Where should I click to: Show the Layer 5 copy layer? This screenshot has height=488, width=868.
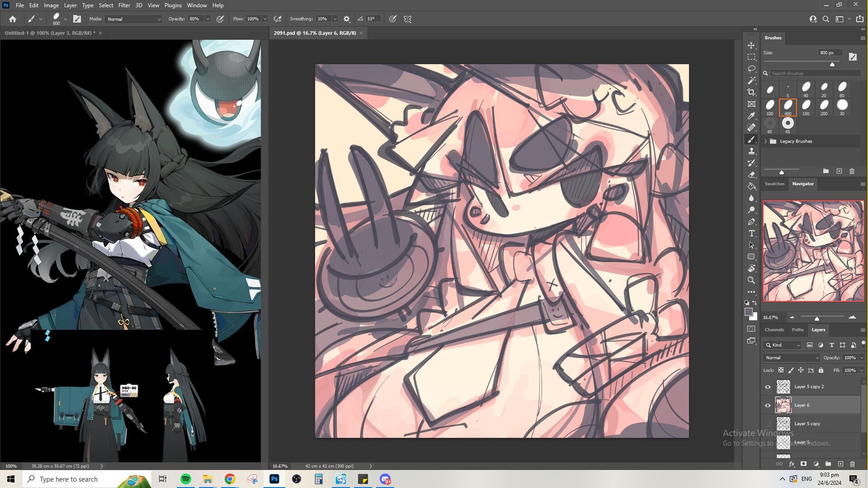click(768, 424)
